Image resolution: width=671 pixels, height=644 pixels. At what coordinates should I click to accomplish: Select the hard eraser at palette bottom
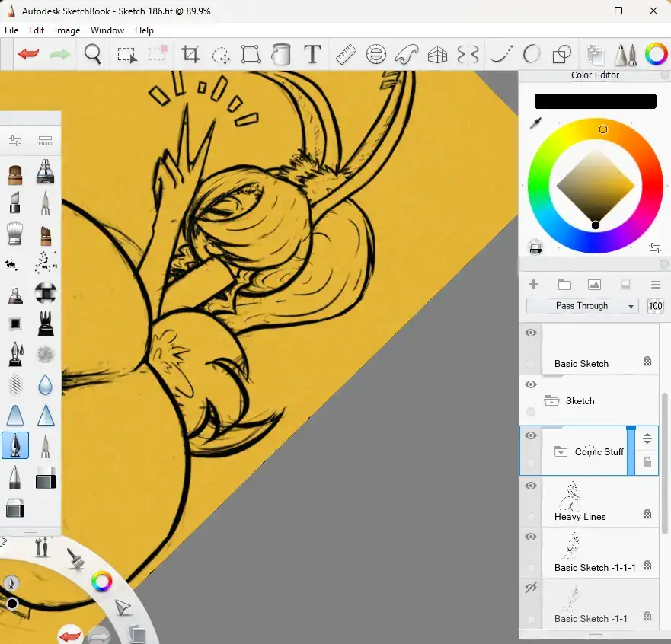click(15, 509)
